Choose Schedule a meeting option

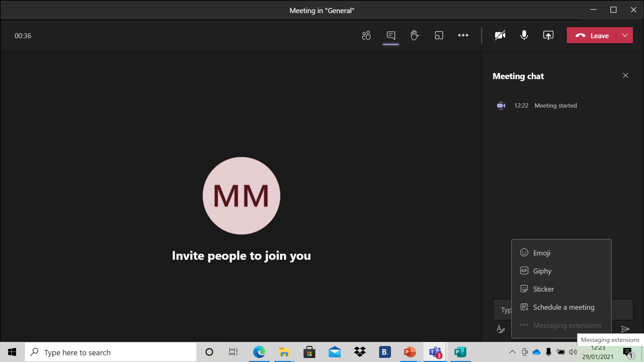coord(561,307)
